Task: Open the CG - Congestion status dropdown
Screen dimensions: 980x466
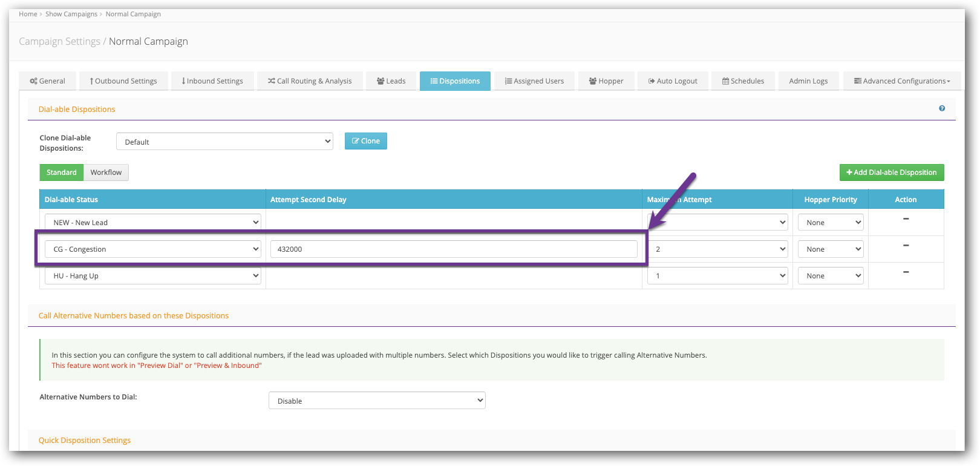Action: click(153, 249)
